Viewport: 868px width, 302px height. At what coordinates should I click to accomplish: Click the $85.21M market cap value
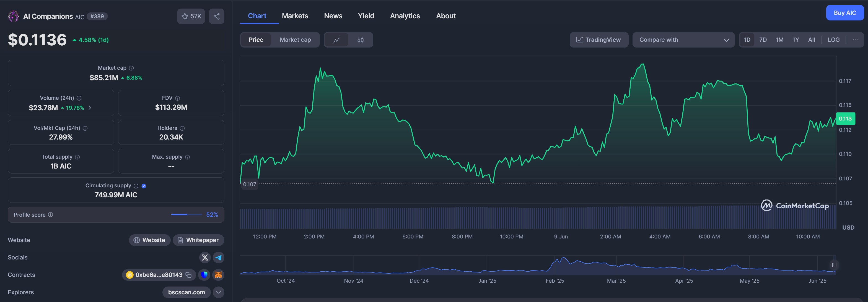click(x=104, y=78)
